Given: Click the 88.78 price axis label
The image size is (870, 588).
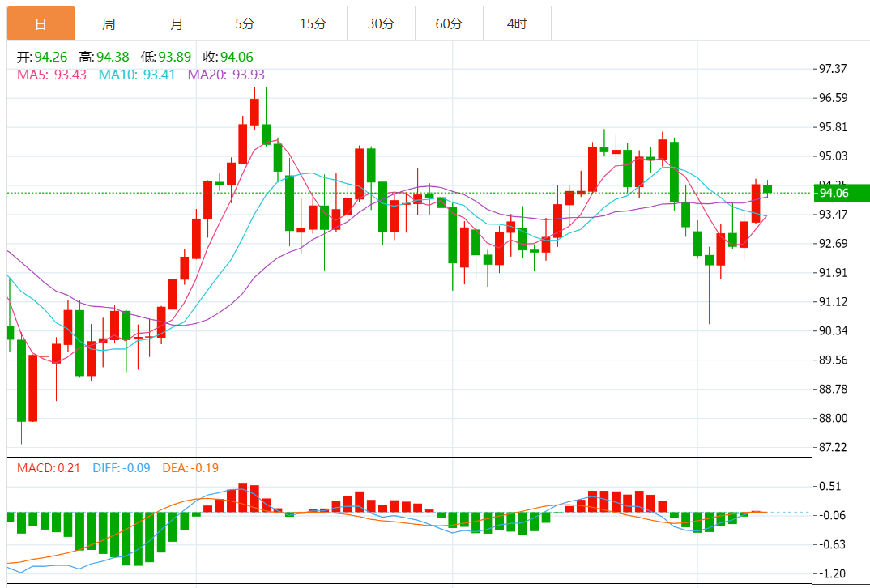Looking at the screenshot, I should (x=834, y=389).
